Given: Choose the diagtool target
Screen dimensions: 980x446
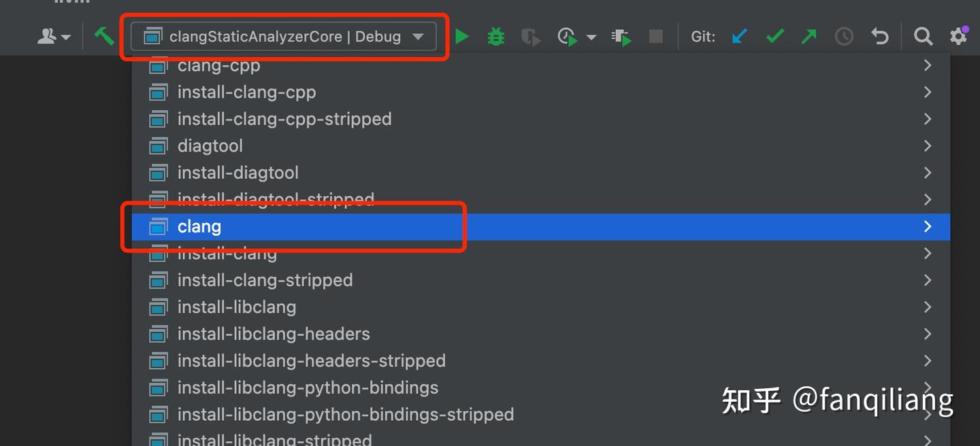Looking at the screenshot, I should (210, 145).
